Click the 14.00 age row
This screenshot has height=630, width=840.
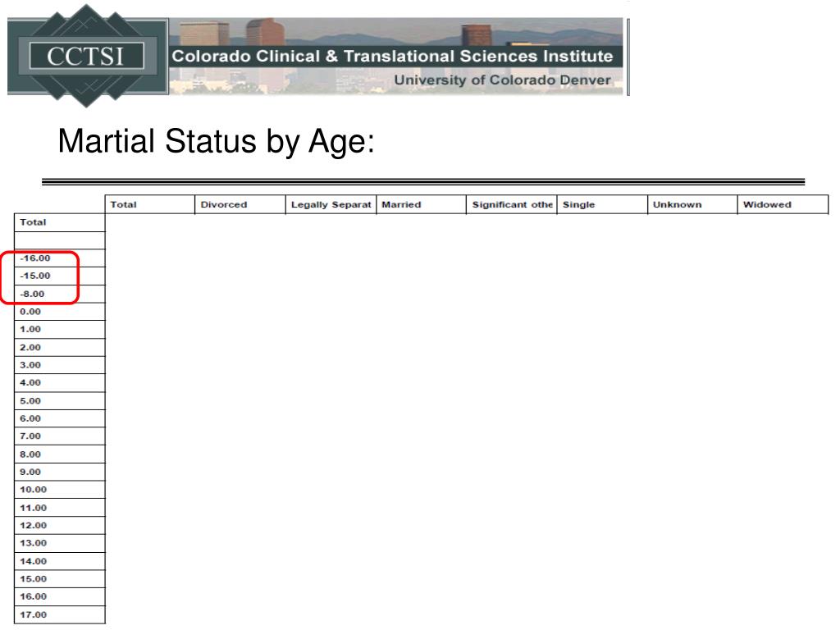59,561
